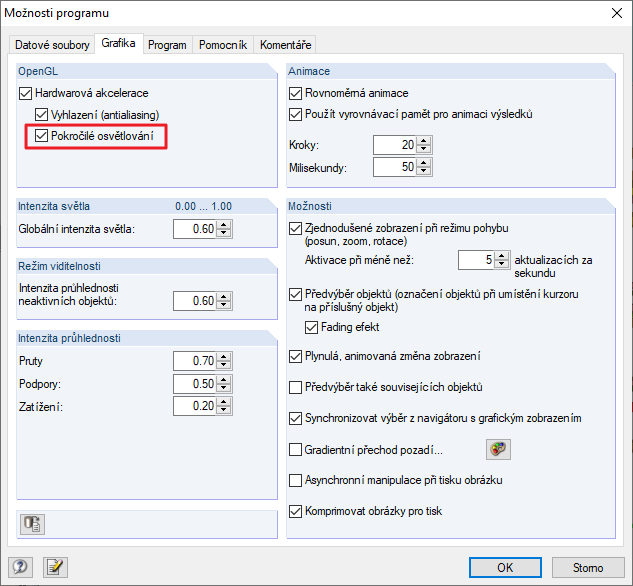Click the Aktivace při méně než field
The image size is (633, 586).
point(477,260)
